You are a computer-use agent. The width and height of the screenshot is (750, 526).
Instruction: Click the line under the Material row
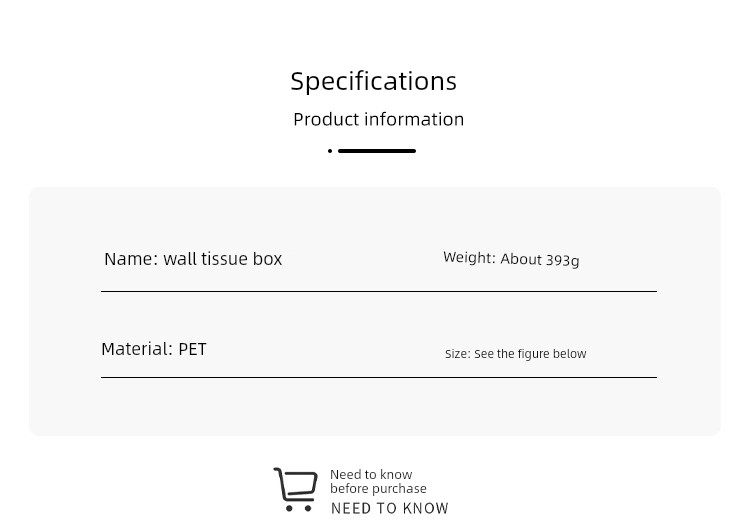coord(379,377)
